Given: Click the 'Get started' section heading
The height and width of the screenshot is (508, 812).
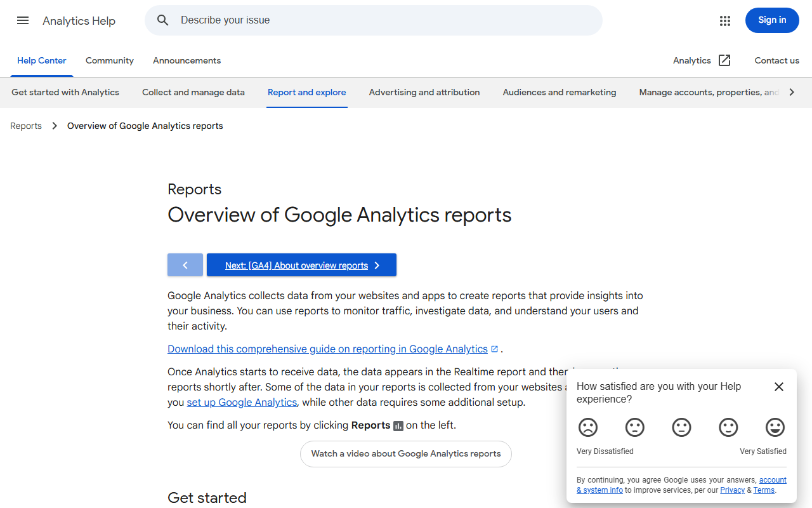Looking at the screenshot, I should (x=207, y=497).
